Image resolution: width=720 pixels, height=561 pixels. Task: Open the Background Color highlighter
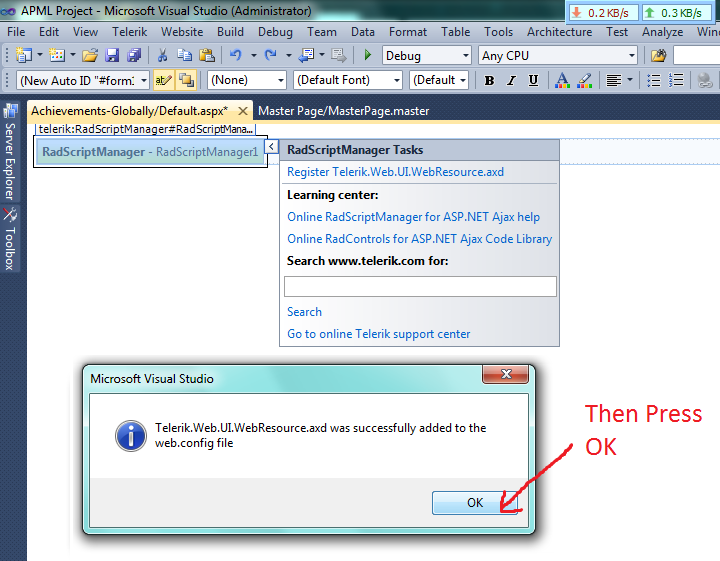pyautogui.click(x=585, y=80)
